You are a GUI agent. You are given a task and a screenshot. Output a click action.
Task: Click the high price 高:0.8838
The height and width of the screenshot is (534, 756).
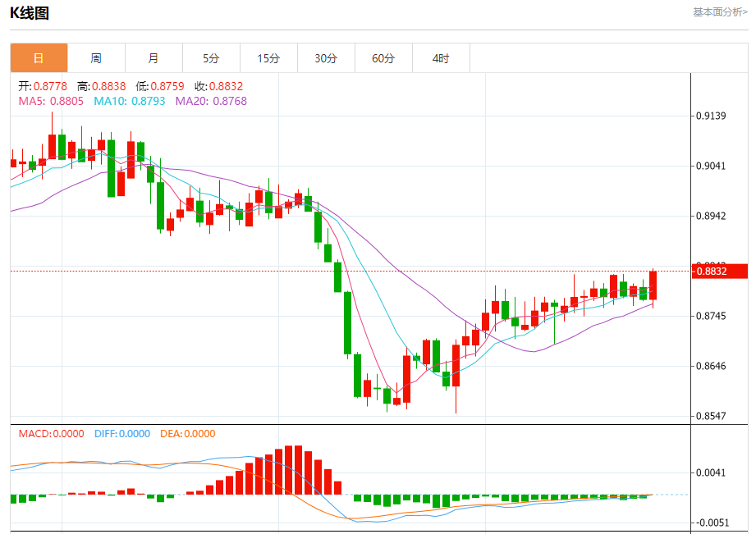coord(101,86)
